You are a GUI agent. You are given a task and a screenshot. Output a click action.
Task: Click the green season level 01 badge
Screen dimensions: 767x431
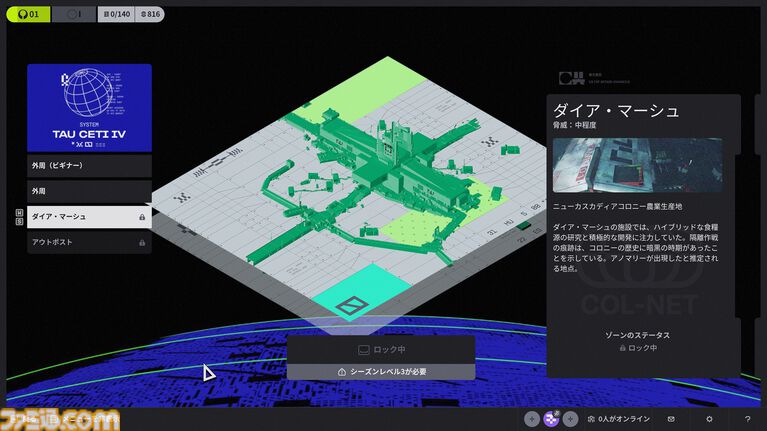(x=28, y=14)
